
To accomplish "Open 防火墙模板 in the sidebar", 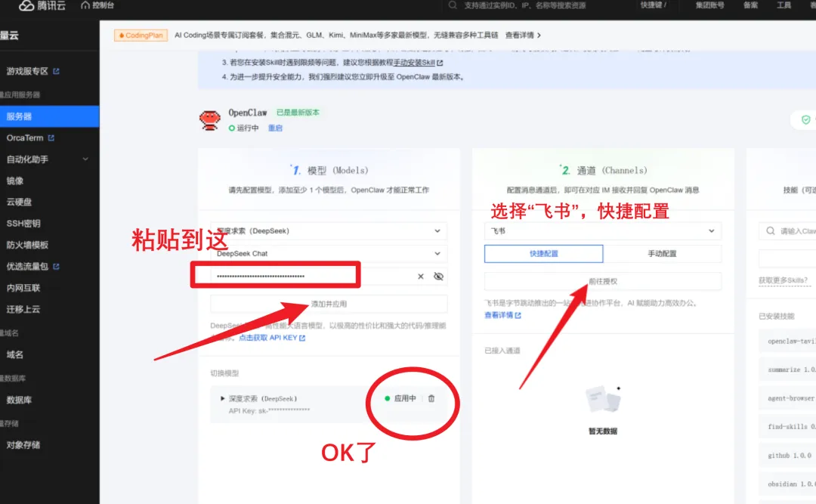I will [27, 245].
